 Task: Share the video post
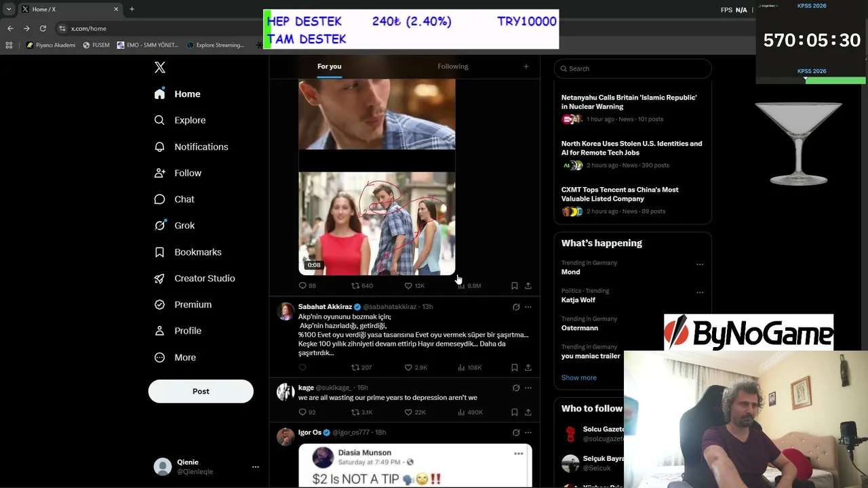click(x=528, y=286)
